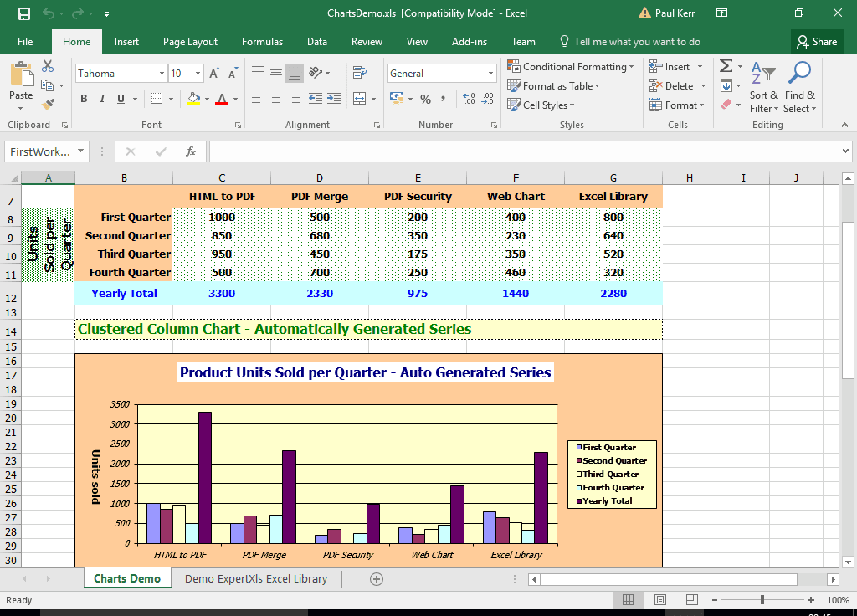Viewport: 857px width, 616px height.
Task: Expand Conditional Formatting menu
Action: 571,67
